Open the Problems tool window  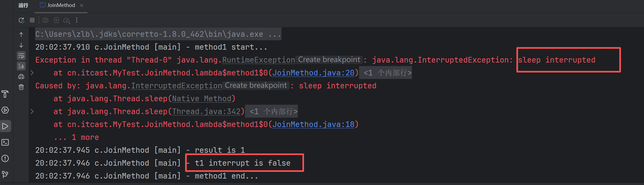point(5,158)
